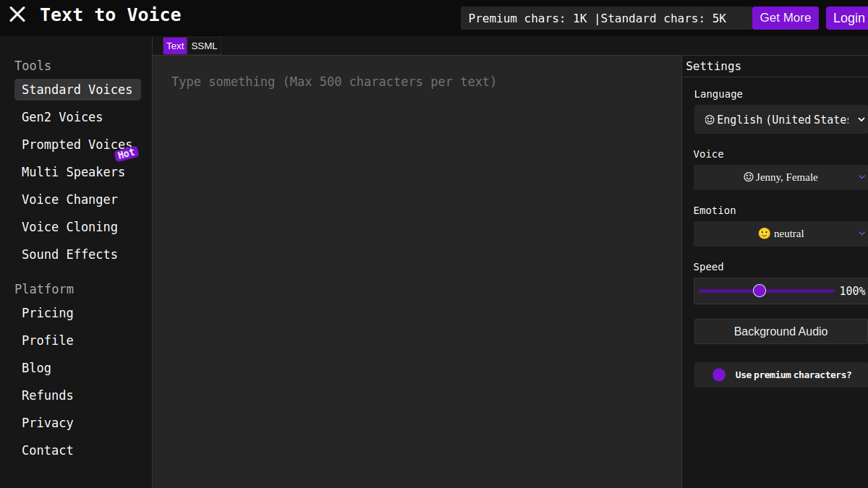Viewport: 868px width, 488px height.
Task: Go to the Blog link
Action: 36,368
